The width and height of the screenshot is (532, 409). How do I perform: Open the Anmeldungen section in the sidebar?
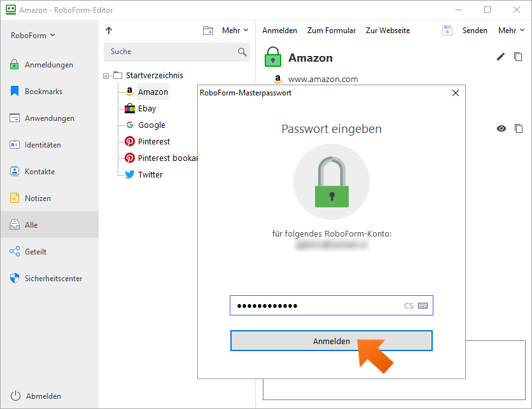pos(50,64)
